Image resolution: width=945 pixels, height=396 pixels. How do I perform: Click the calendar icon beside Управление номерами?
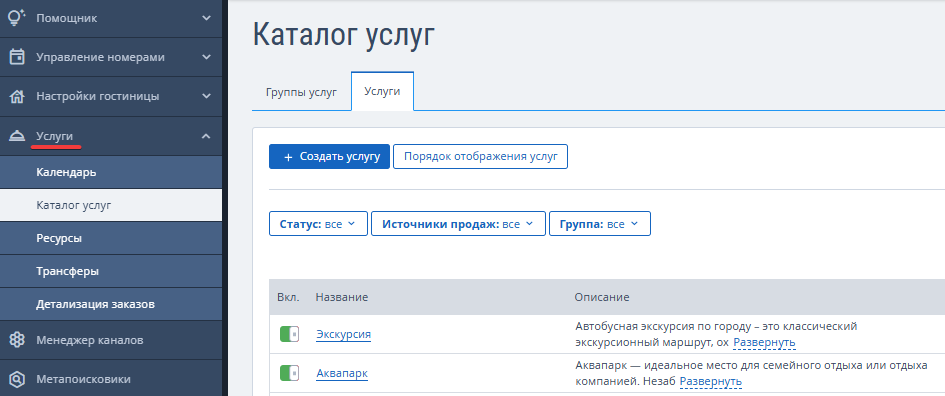click(x=17, y=57)
